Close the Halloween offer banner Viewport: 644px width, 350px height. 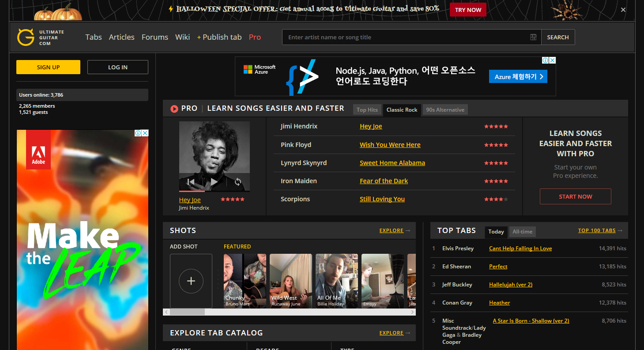click(x=623, y=10)
